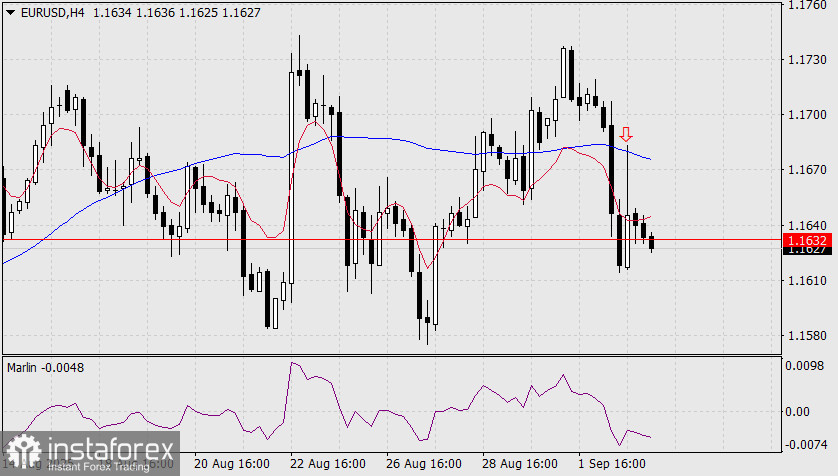Click the red 1.1632 price level tag

point(807,240)
